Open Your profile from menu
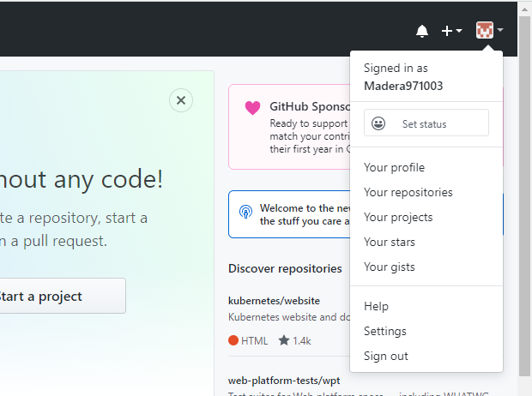 tap(394, 167)
